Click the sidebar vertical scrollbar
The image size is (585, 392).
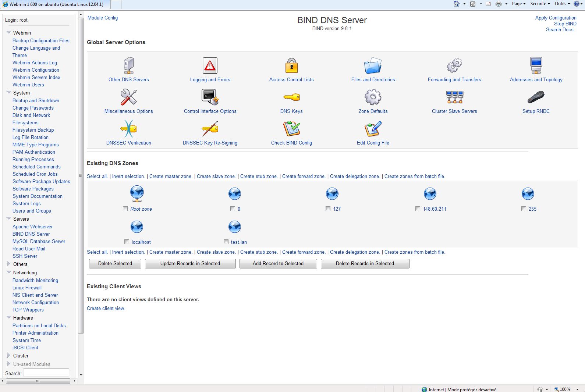pyautogui.click(x=81, y=175)
